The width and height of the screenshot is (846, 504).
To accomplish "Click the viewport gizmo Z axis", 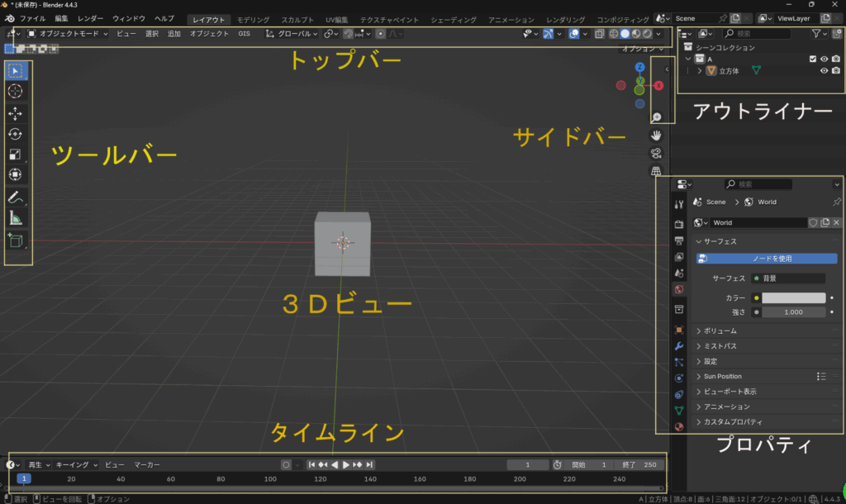I will (x=640, y=67).
